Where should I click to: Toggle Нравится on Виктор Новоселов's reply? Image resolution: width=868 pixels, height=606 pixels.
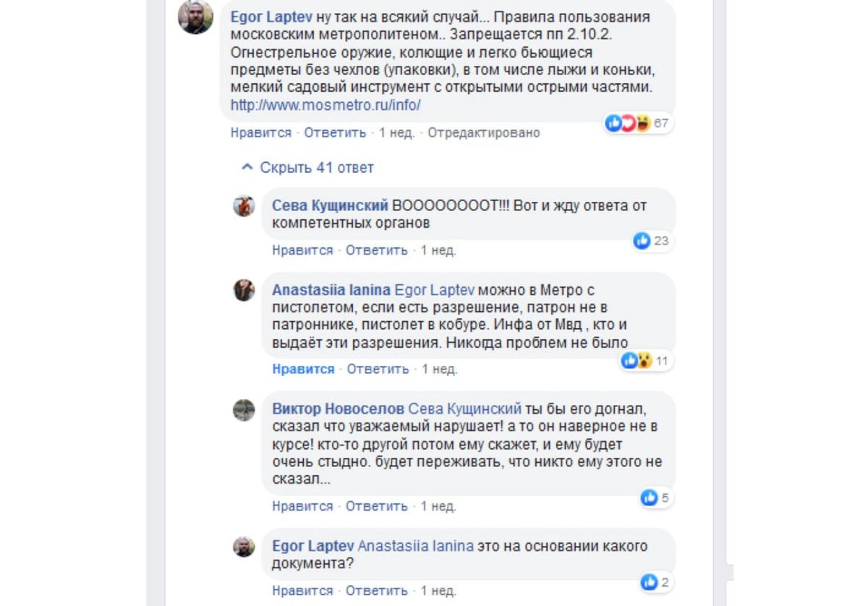pyautogui.click(x=302, y=506)
